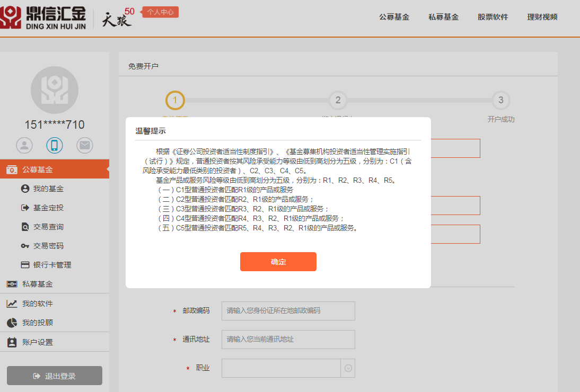Select 理财视频 in top navigation

[542, 17]
